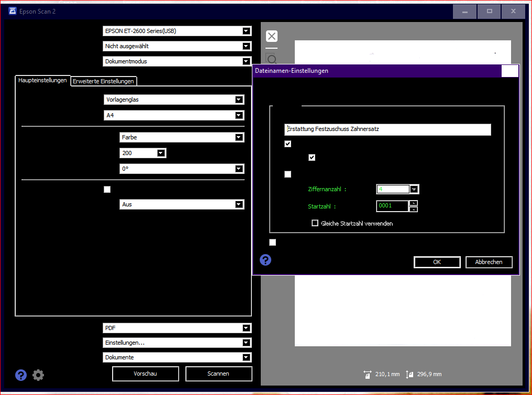The width and height of the screenshot is (532, 395).
Task: Click the height icon beside 296,9 mm
Action: (409, 374)
